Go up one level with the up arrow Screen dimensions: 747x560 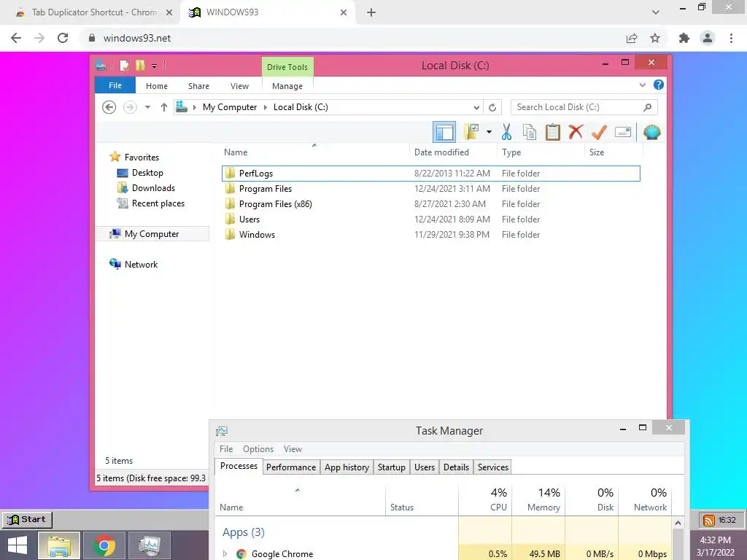(164, 107)
